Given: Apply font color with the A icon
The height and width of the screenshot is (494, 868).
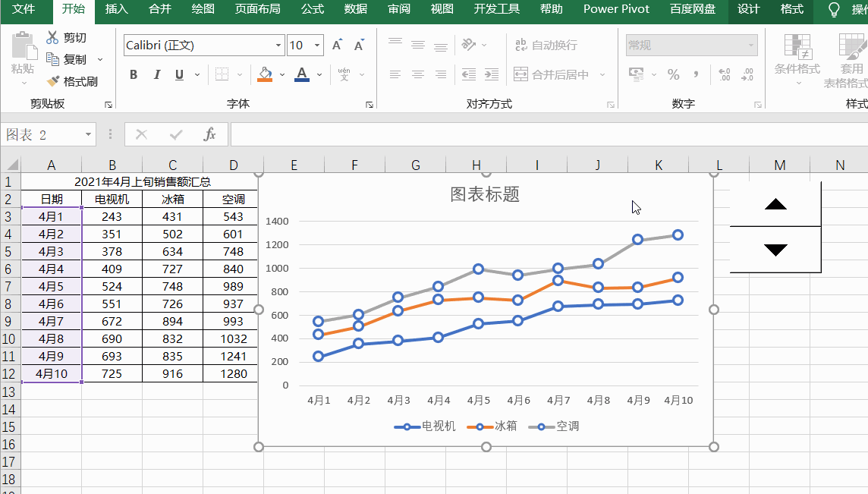Looking at the screenshot, I should click(x=302, y=74).
